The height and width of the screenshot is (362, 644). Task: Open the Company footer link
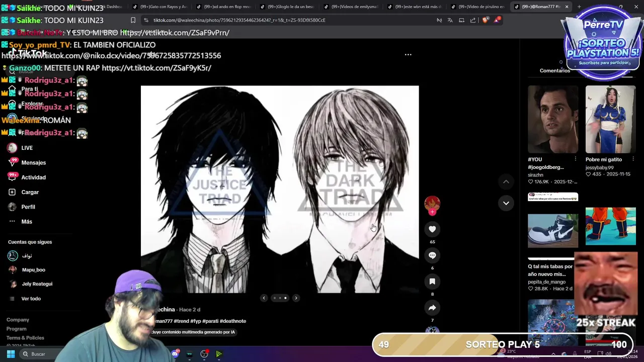(18, 320)
